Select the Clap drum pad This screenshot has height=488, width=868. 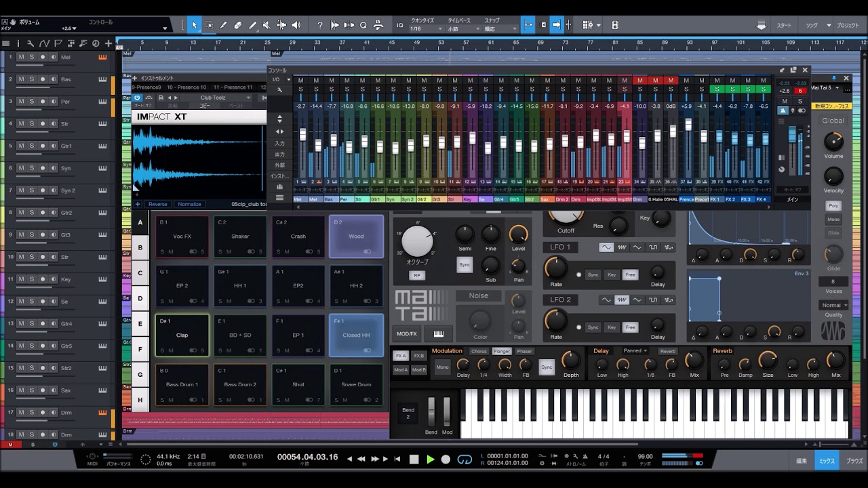click(x=182, y=335)
